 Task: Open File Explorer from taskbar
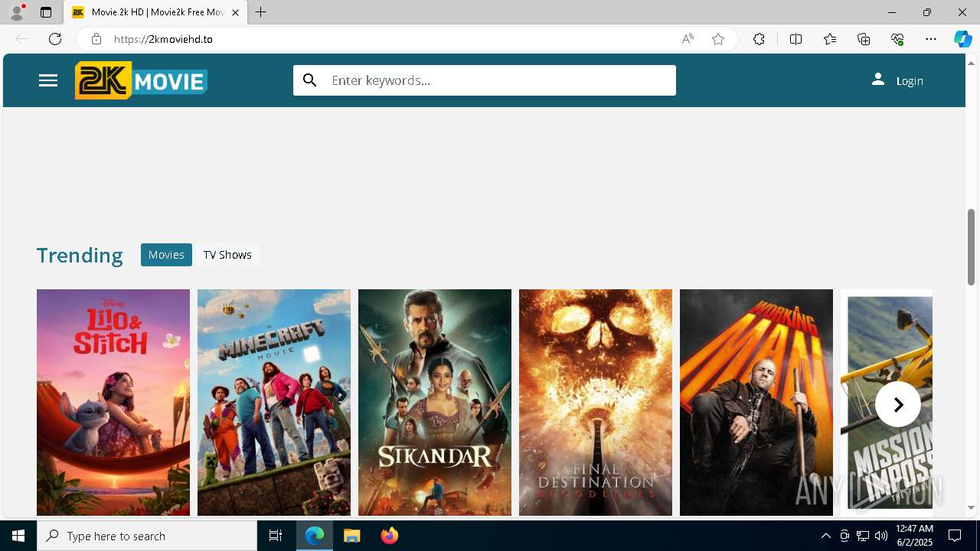point(352,536)
